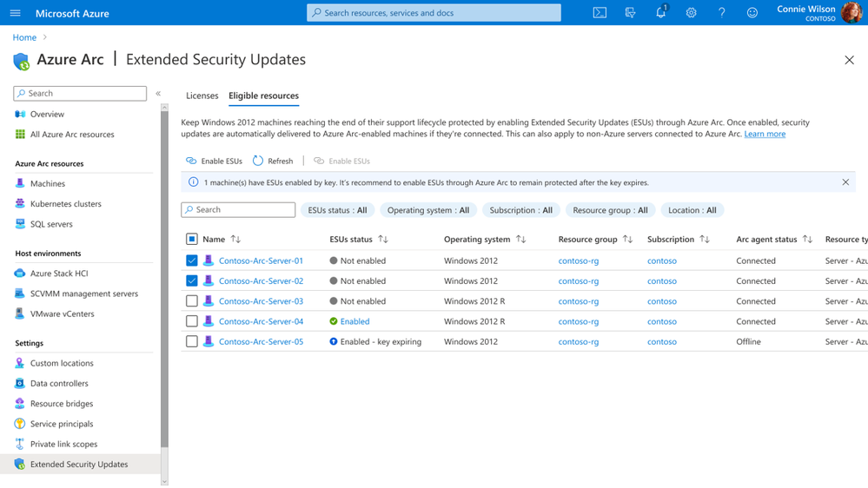Open the ESUs status filter
868x488 pixels.
[x=337, y=210]
